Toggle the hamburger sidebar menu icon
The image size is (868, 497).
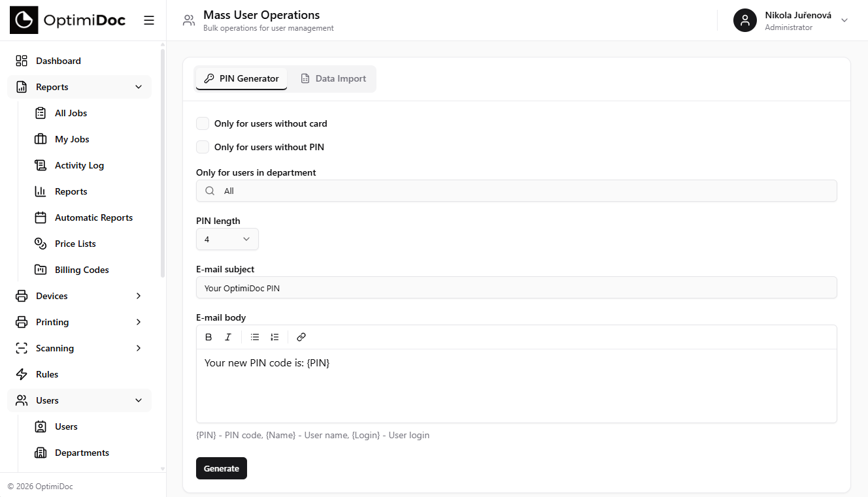tap(149, 20)
